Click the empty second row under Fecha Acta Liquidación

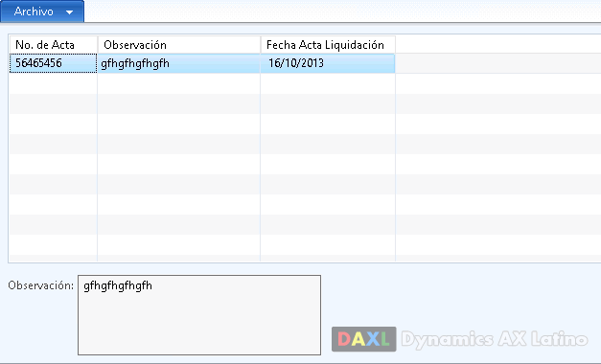pyautogui.click(x=328, y=83)
